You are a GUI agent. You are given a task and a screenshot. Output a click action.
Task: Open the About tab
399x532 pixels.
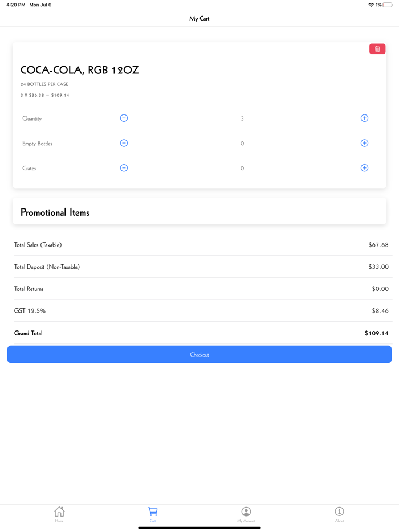point(340,514)
